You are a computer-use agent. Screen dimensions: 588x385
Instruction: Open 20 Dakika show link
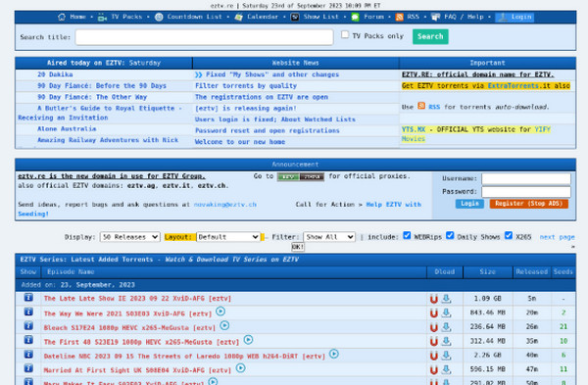55,74
